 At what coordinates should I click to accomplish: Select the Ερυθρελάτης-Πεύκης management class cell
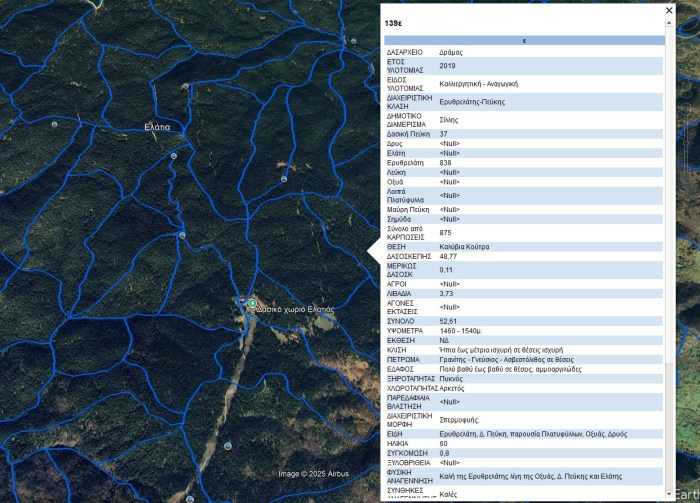pyautogui.click(x=472, y=101)
